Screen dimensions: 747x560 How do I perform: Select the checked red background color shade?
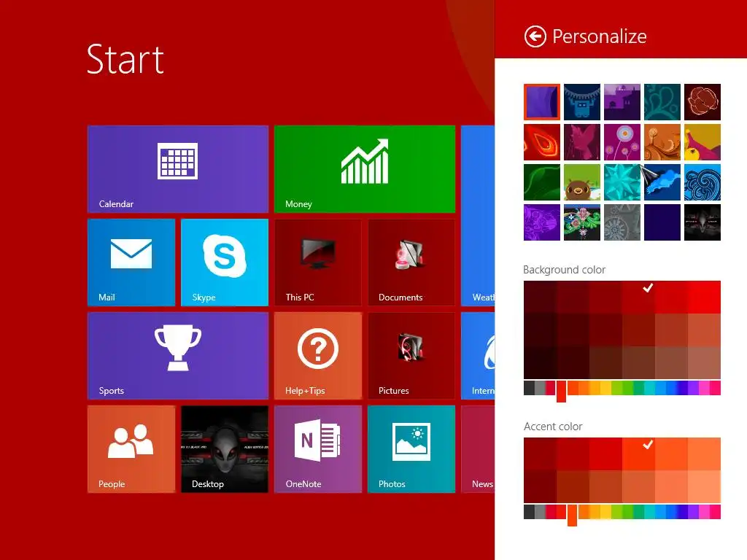tap(638, 297)
